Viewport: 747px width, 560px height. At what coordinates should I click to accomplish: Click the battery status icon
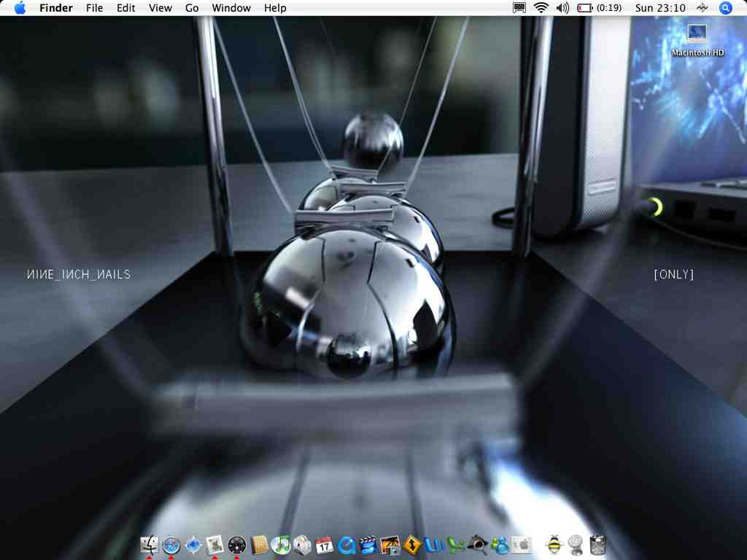pos(584,8)
